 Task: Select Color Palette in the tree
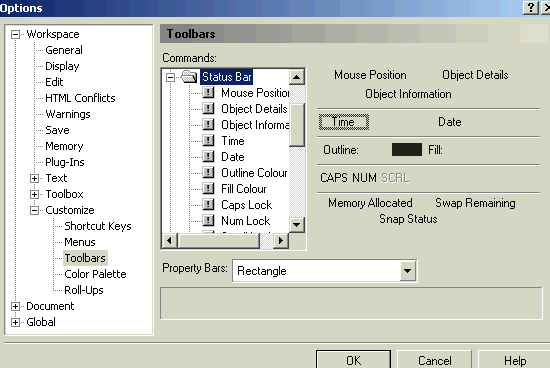click(x=95, y=274)
